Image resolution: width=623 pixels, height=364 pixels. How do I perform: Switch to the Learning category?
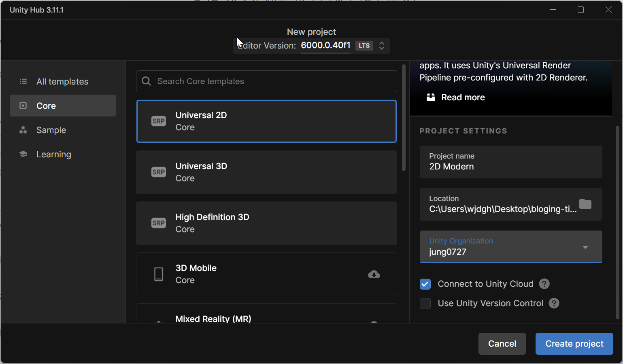tap(63, 154)
